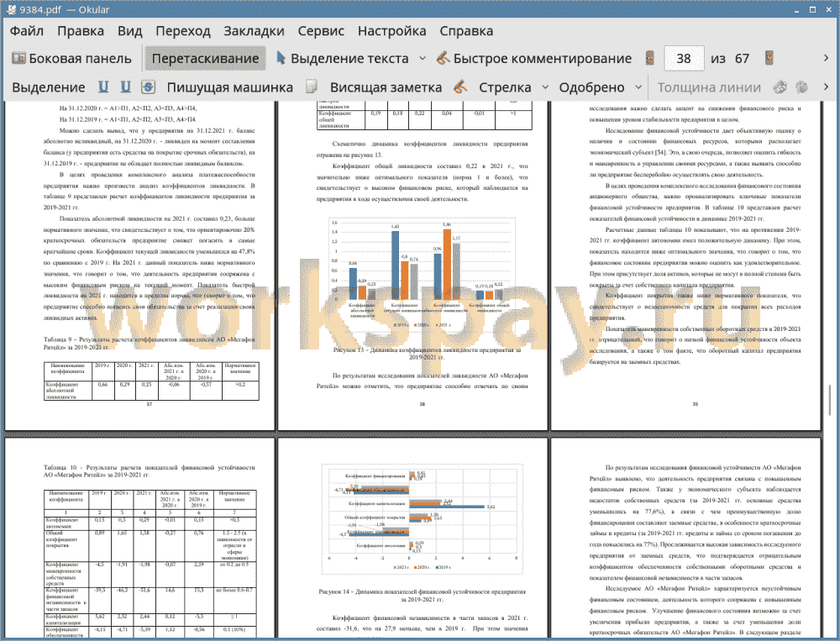Expand the Стрелка shape dropdown arrow
This screenshot has width=840, height=641.
point(545,87)
